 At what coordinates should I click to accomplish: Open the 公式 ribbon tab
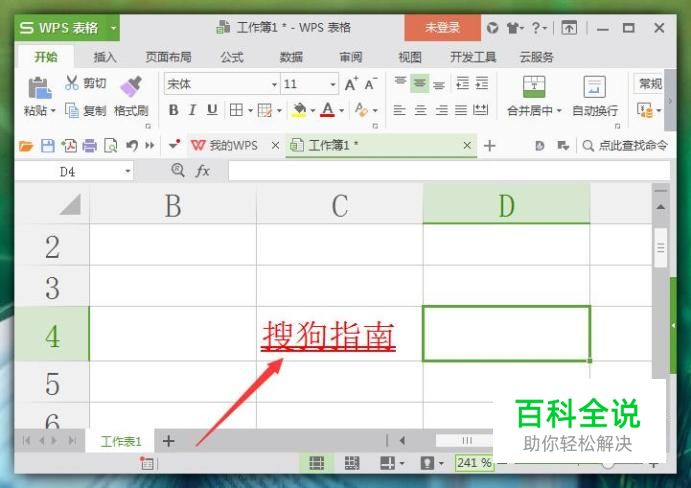[232, 57]
